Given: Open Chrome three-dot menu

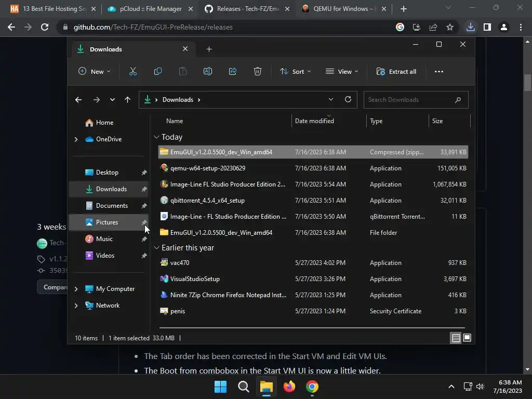Looking at the screenshot, I should [521, 27].
